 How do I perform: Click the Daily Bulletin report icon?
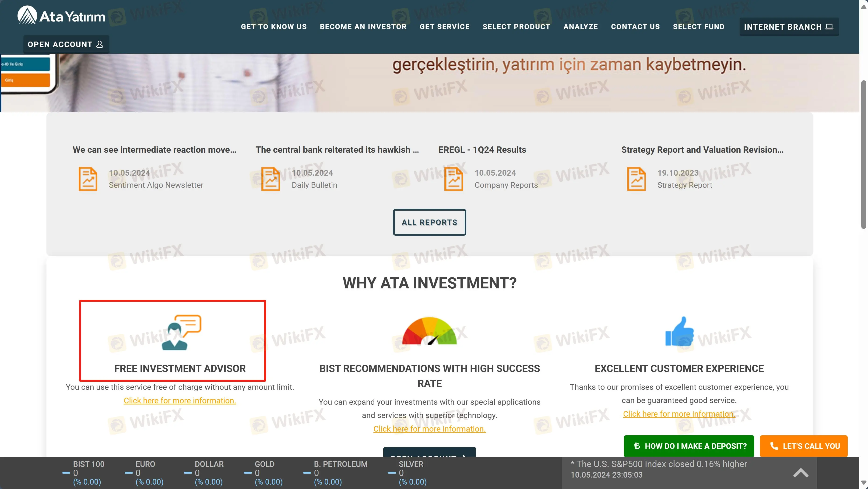271,179
